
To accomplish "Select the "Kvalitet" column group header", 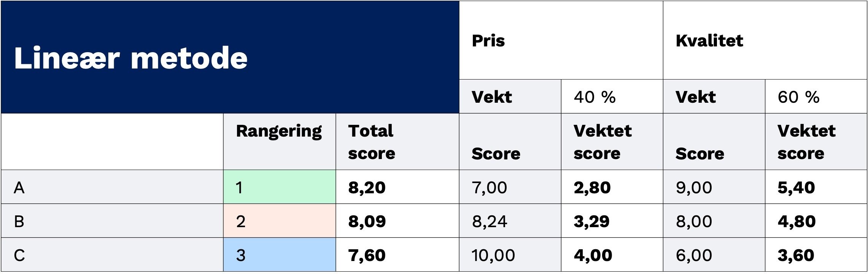I will 709,41.
